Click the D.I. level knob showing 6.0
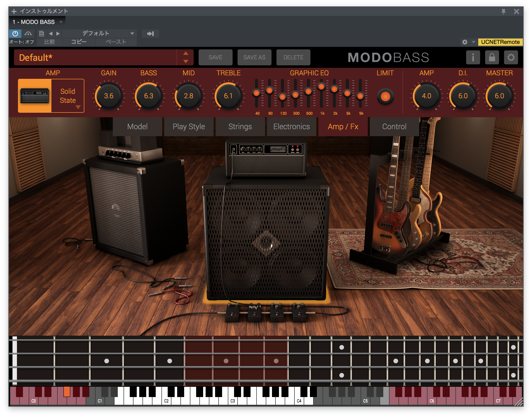This screenshot has height=417, width=532. point(463,96)
